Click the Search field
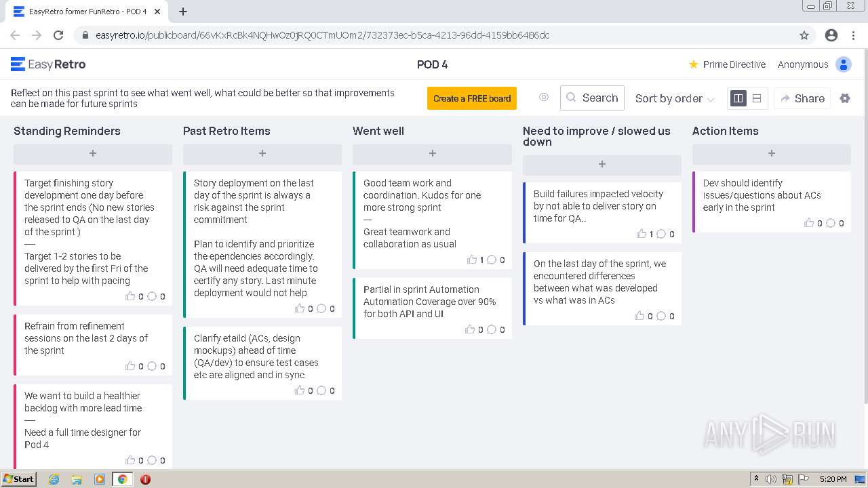The width and height of the screenshot is (868, 488). pos(592,98)
